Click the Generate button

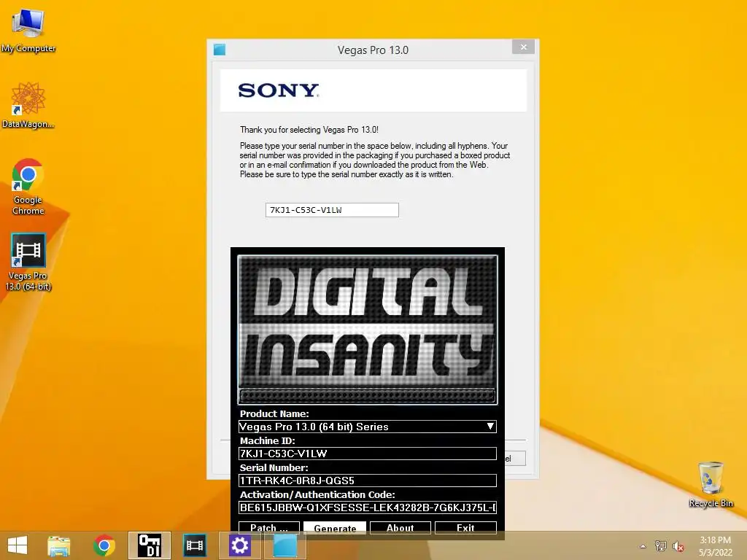[x=335, y=528]
